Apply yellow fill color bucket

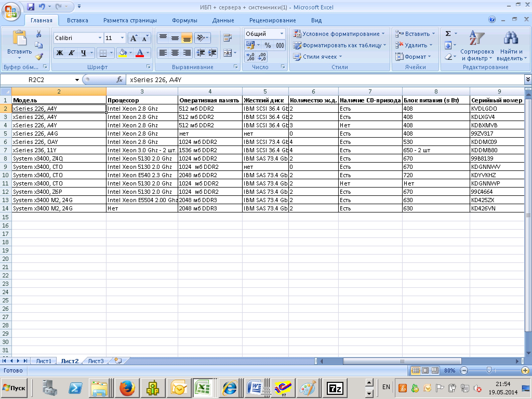[123, 53]
